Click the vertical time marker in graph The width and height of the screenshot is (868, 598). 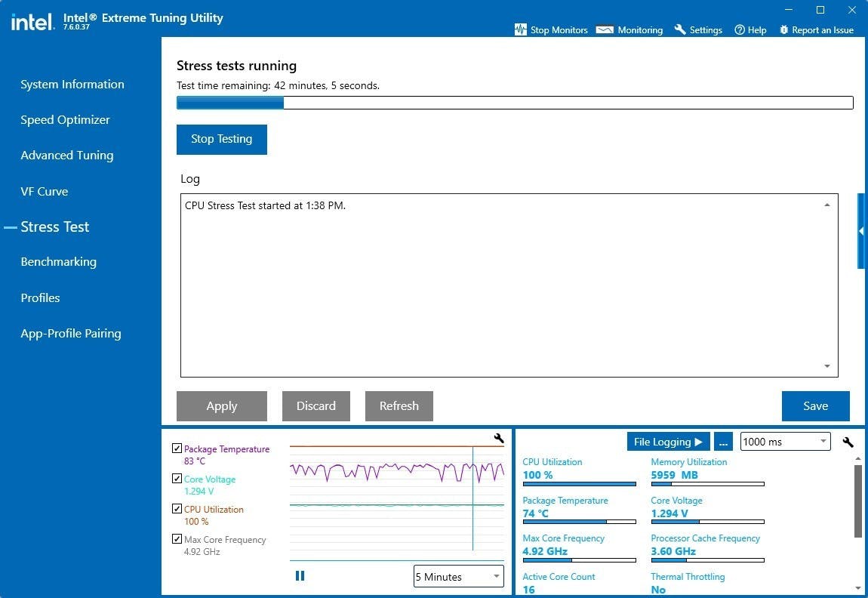tap(472, 498)
